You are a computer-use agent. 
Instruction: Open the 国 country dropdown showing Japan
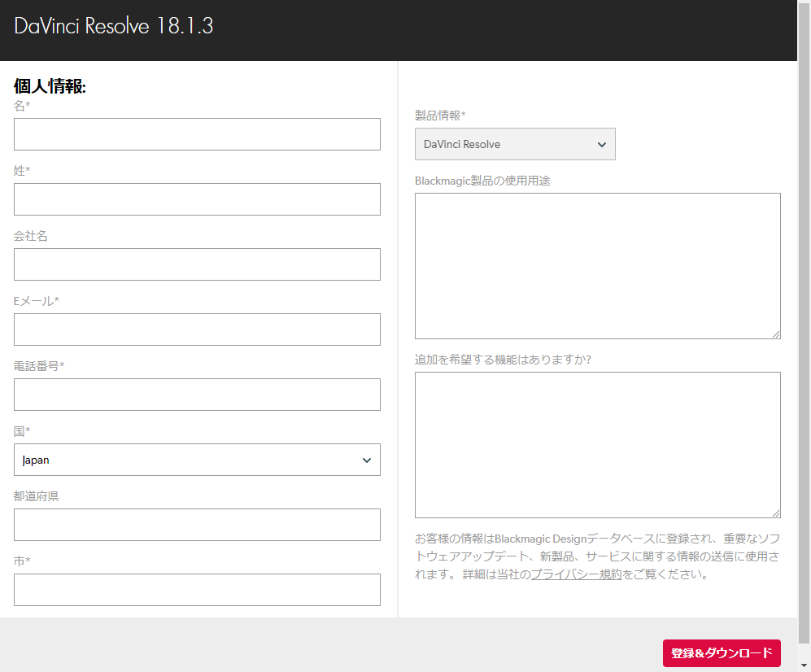[197, 460]
